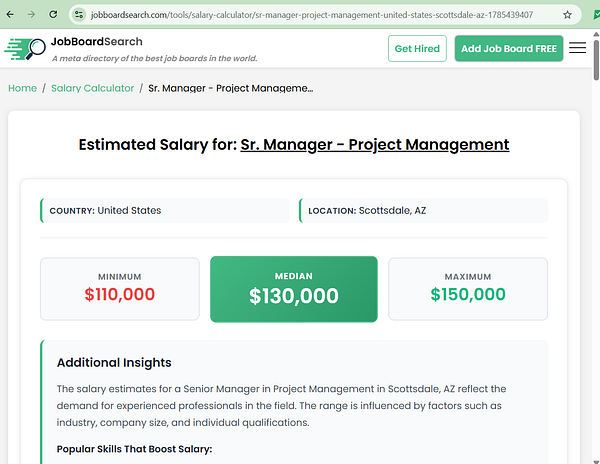Click the URL address bar field
Image resolution: width=600 pixels, height=464 pixels.
click(x=311, y=15)
